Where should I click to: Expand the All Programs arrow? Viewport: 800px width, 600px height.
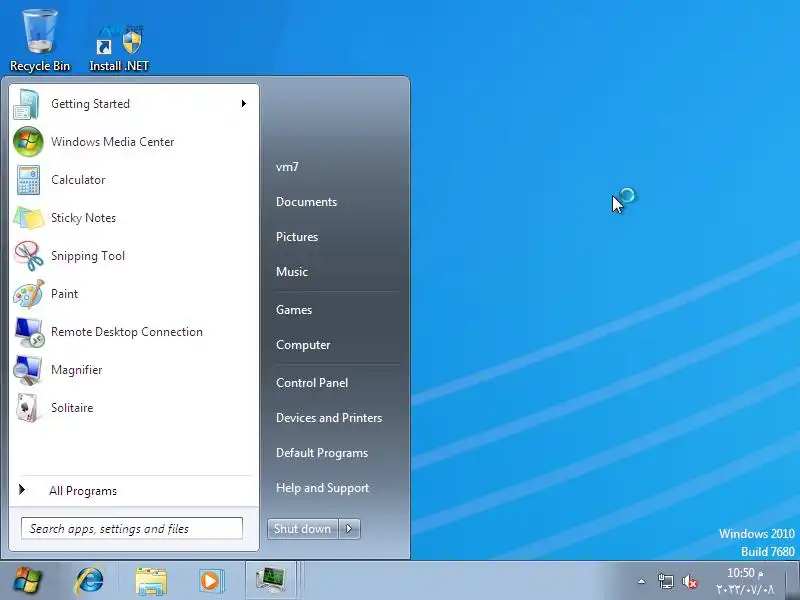(22, 490)
